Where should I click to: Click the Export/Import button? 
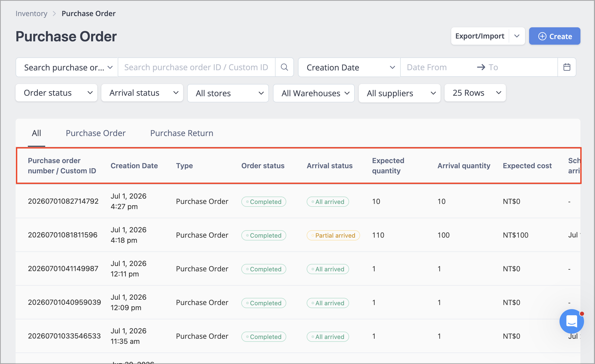480,36
